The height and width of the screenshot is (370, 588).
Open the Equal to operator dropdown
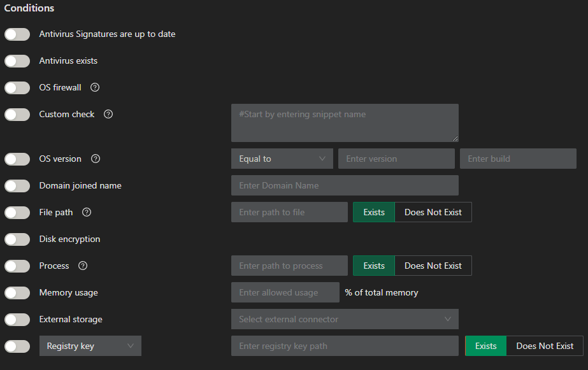coord(282,159)
